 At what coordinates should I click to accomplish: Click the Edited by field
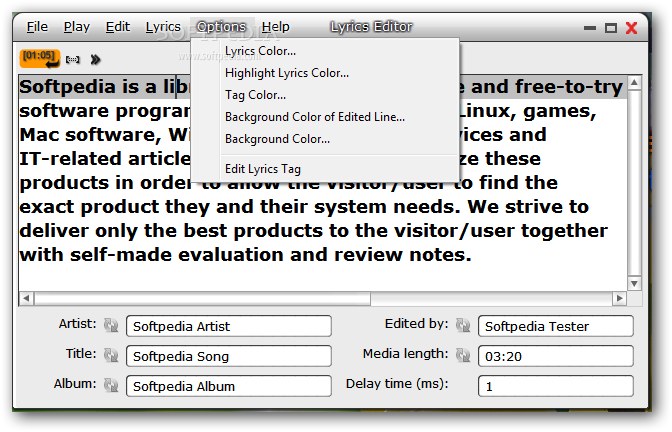point(556,326)
